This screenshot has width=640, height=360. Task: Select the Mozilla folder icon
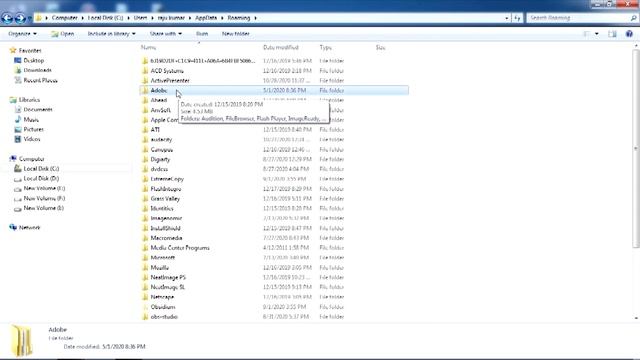coord(145,267)
